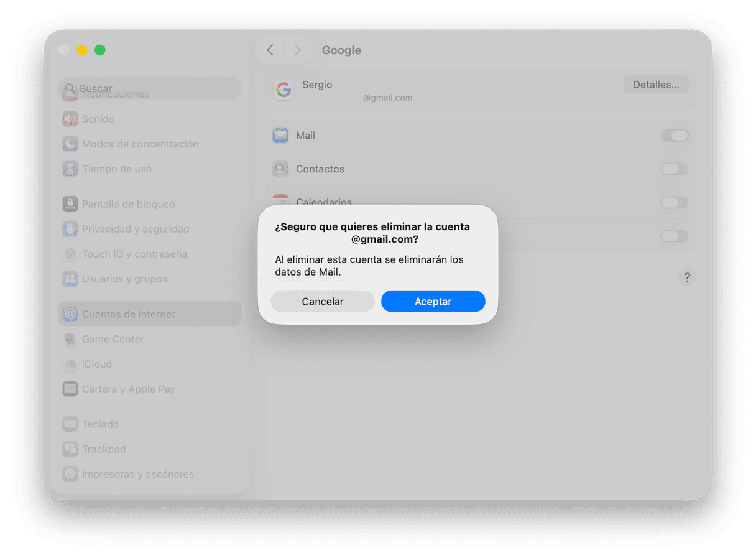Image resolution: width=756 pixels, height=558 pixels.
Task: Select the iCloud sidebar icon
Action: (x=70, y=364)
